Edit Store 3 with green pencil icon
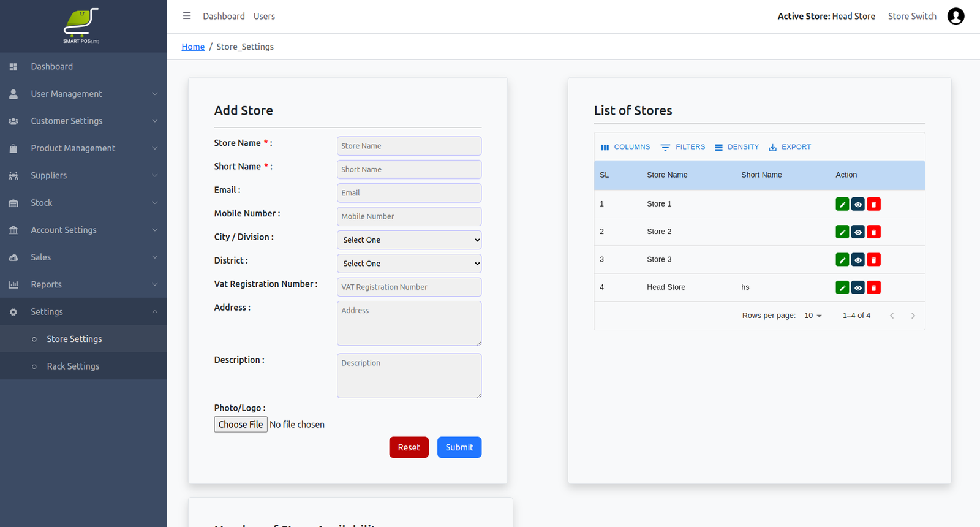 [842, 260]
